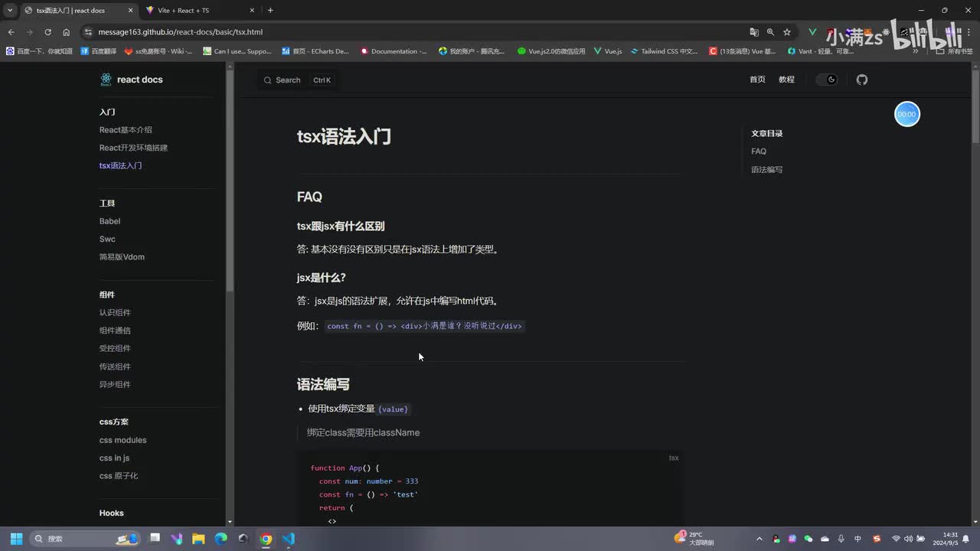Toggle dark mode appearance switch

827,80
